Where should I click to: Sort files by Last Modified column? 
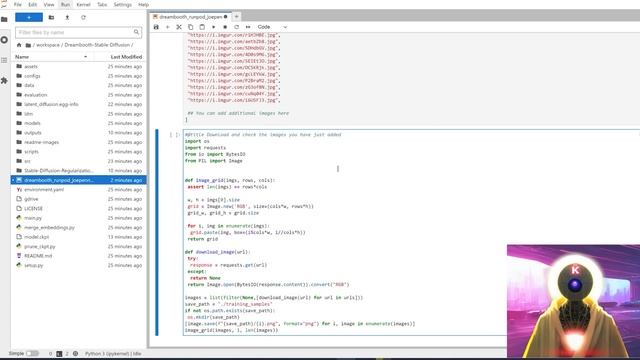[x=121, y=57]
